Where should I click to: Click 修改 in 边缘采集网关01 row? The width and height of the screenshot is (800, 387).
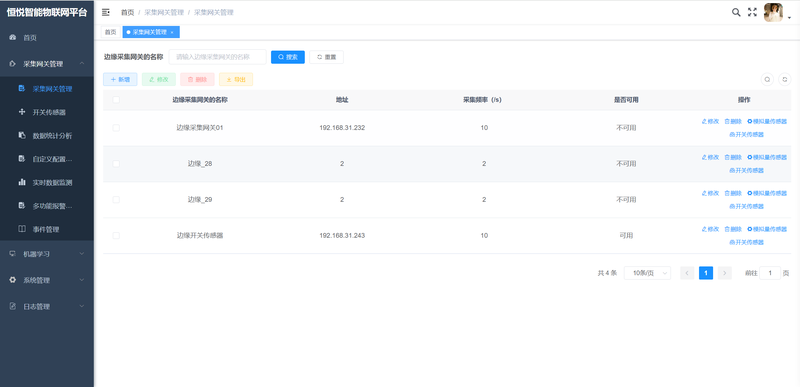[710, 122]
